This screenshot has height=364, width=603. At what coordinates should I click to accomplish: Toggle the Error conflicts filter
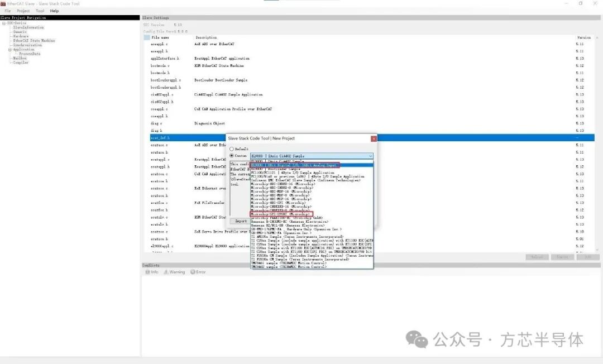[198, 272]
